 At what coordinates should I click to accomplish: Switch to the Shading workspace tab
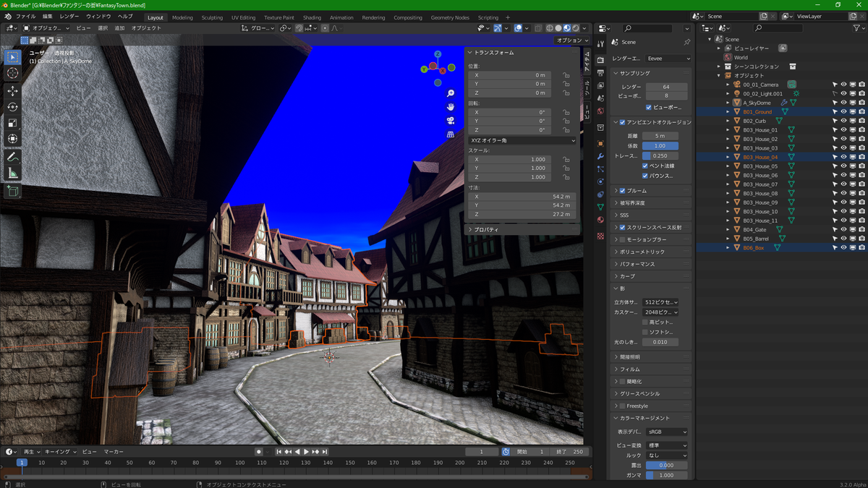(x=312, y=17)
